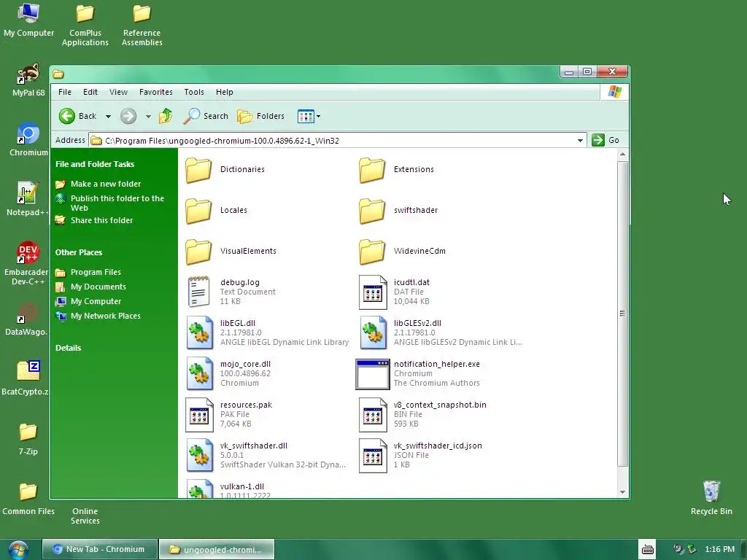The width and height of the screenshot is (747, 560).
Task: Click the Views toolbar icon
Action: [x=306, y=116]
